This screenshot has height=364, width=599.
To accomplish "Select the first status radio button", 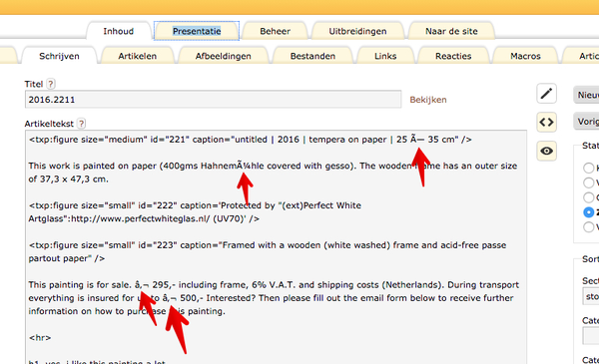I will (x=588, y=168).
